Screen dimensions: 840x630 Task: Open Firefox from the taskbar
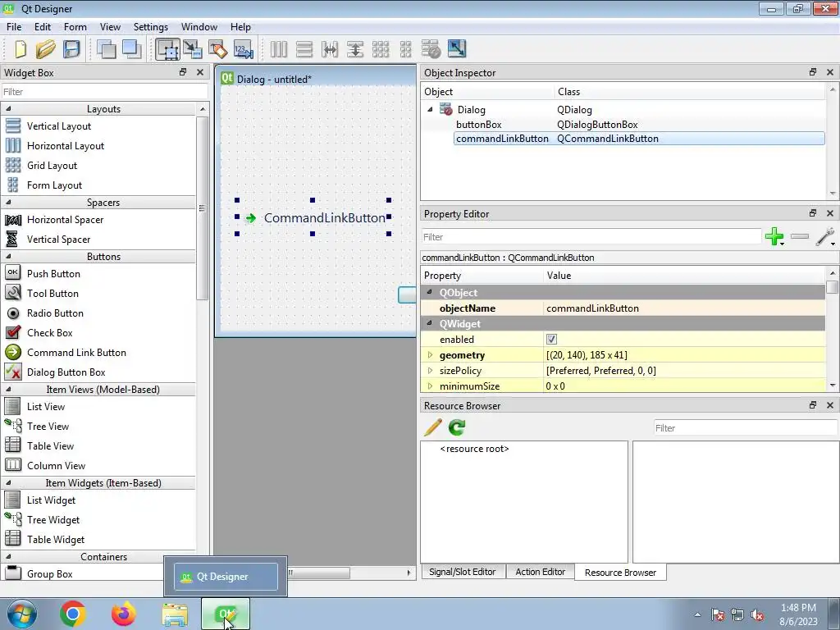124,614
